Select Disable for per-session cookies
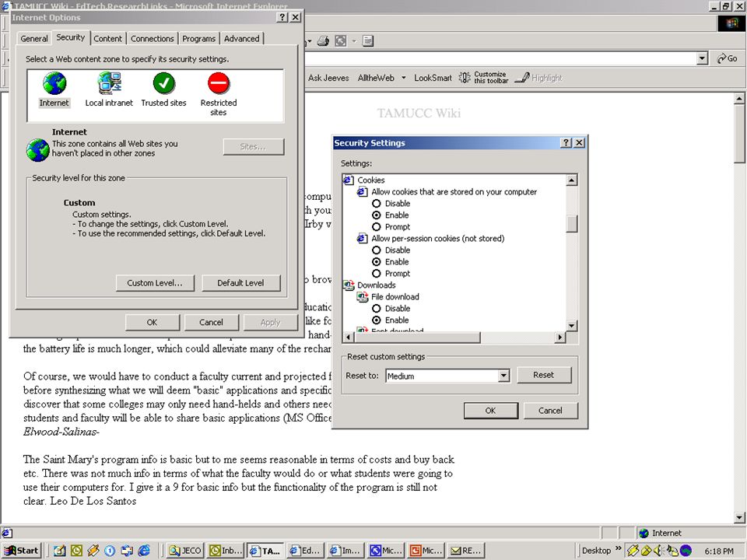 pos(377,250)
